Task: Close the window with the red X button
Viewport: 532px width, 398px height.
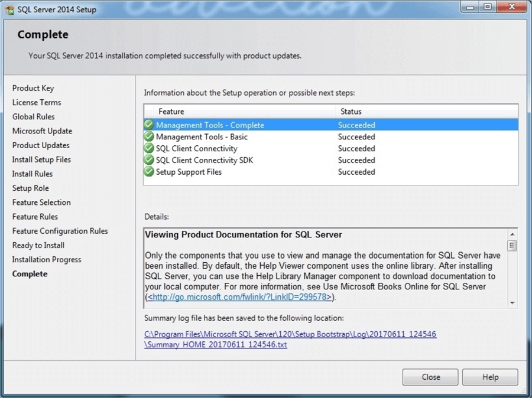Action: pos(512,7)
